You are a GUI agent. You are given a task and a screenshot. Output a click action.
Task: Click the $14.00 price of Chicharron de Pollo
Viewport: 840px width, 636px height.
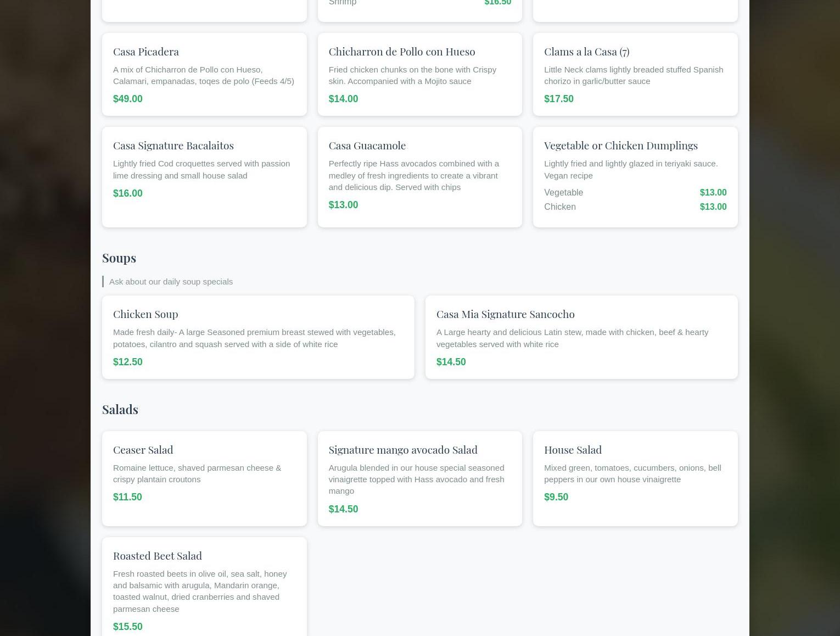[x=343, y=99]
